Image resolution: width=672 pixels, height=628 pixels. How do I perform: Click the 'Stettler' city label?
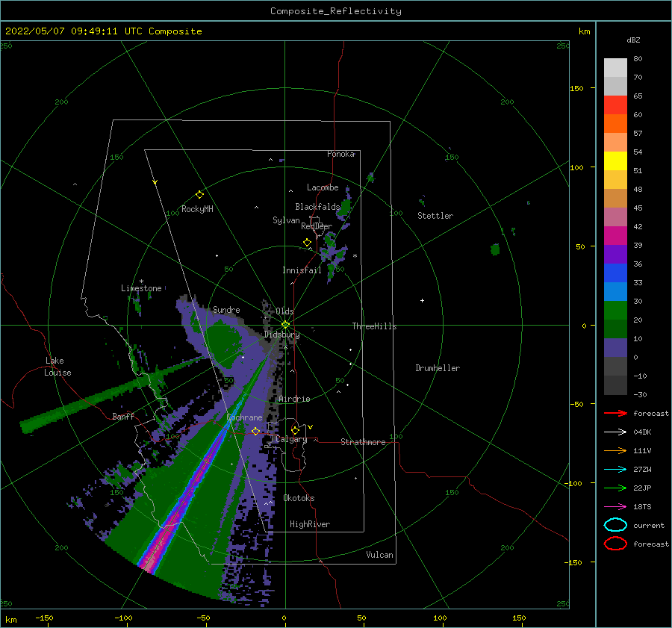pyautogui.click(x=435, y=216)
